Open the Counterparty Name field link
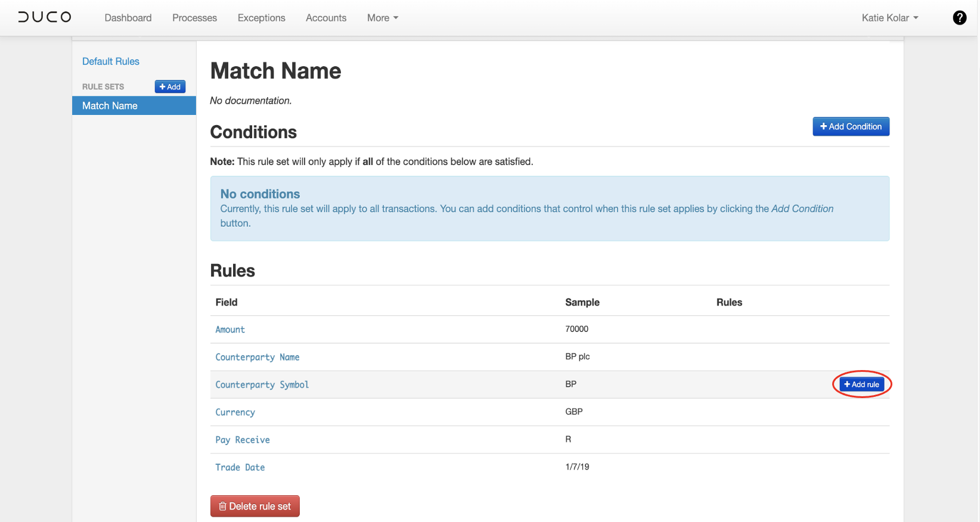 (258, 357)
